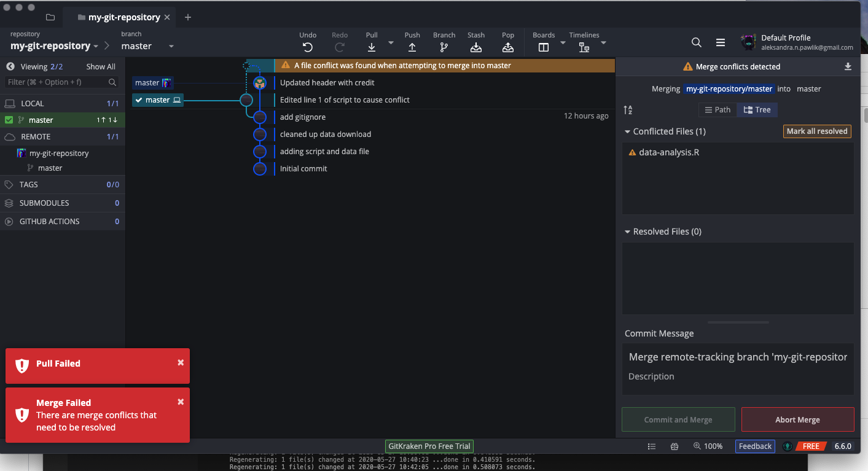Image resolution: width=868 pixels, height=471 pixels.
Task: Click the Abort Merge button
Action: (x=797, y=419)
